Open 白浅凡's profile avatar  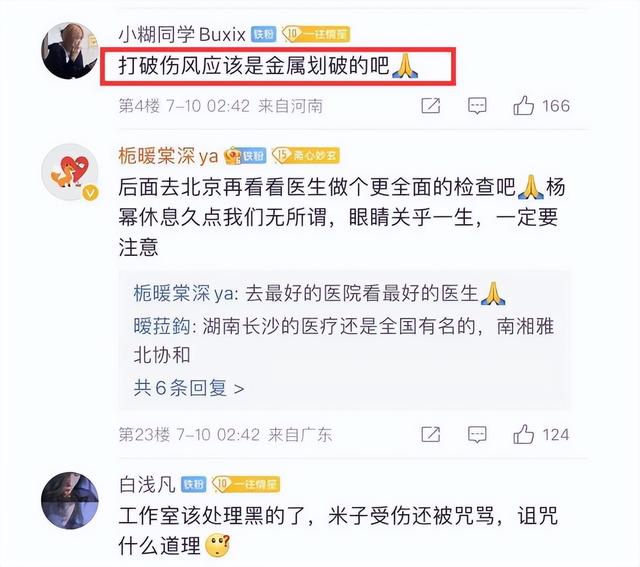pos(70,500)
